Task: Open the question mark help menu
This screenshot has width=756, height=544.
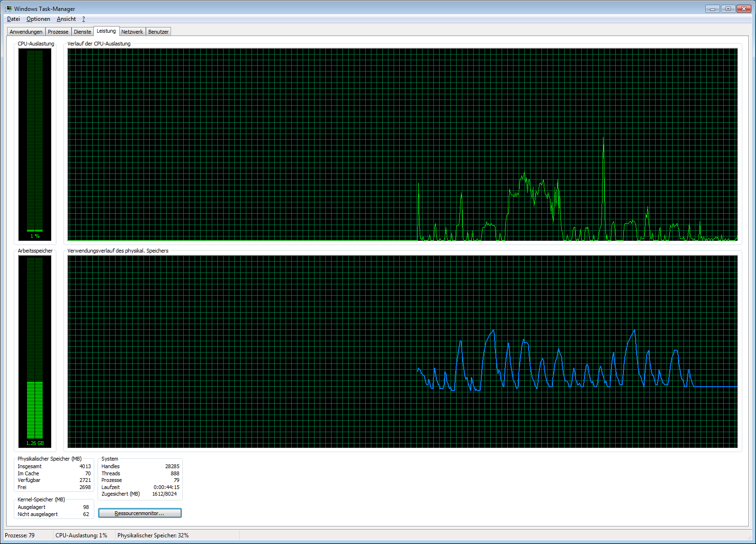Action: click(83, 19)
